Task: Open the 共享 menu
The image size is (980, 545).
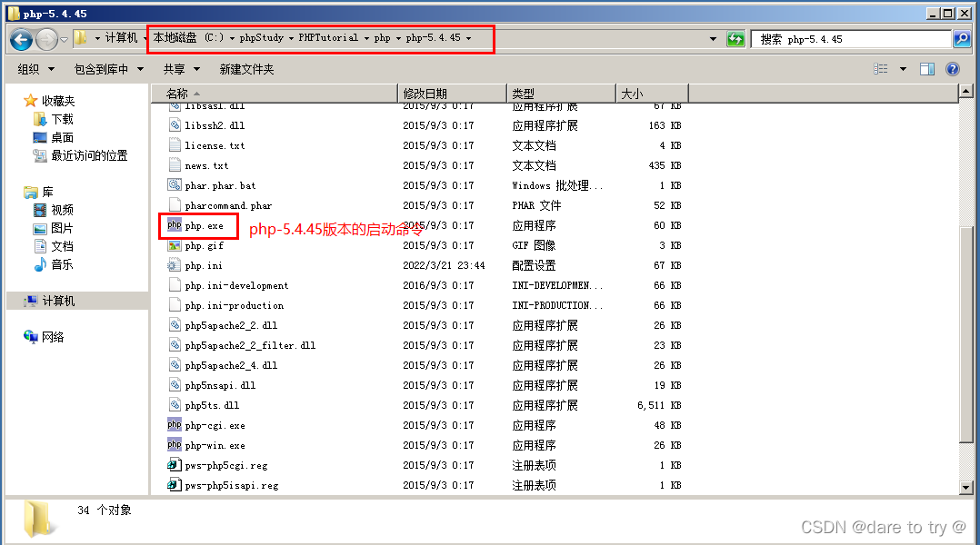Action: click(x=180, y=69)
